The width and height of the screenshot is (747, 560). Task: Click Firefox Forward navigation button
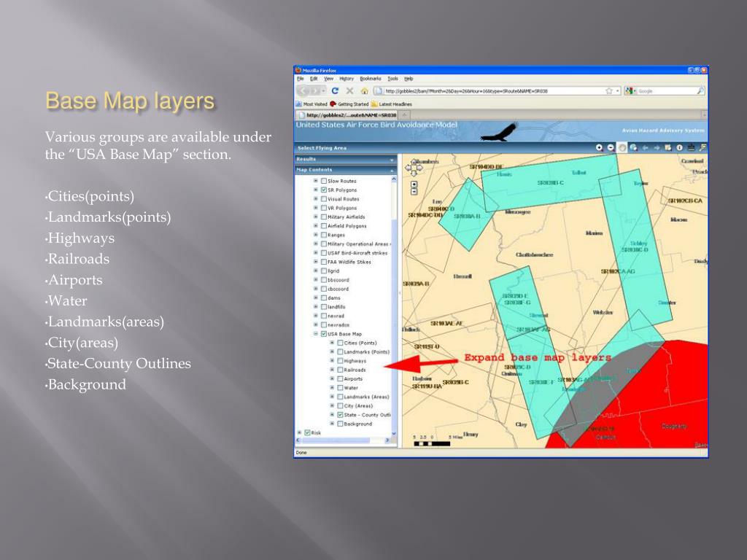click(314, 90)
